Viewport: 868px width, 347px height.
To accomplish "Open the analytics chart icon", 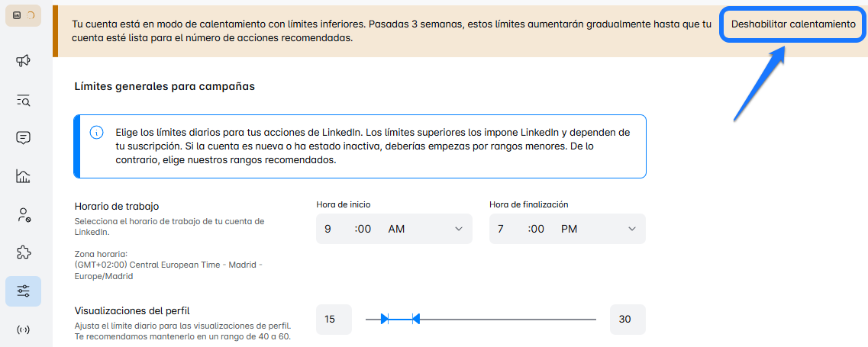I will [x=23, y=177].
